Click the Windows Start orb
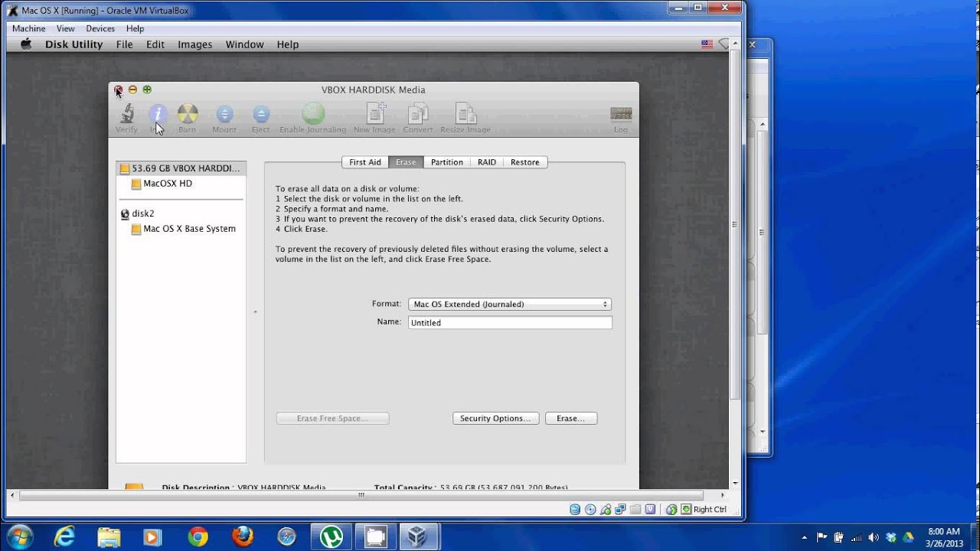The width and height of the screenshot is (980, 551). (x=18, y=536)
